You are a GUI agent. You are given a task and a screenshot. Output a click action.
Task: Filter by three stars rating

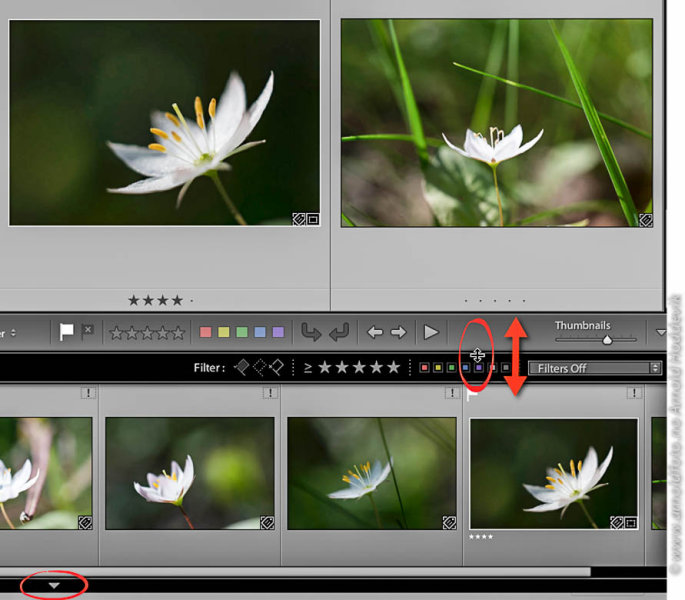[x=359, y=367]
